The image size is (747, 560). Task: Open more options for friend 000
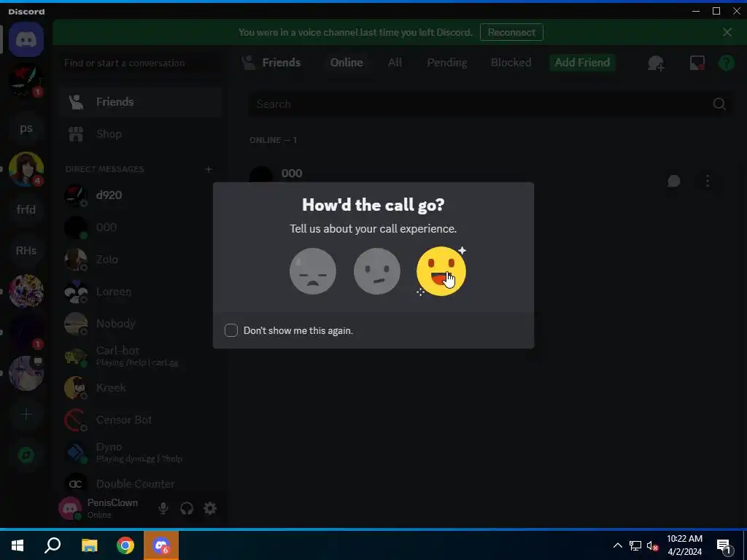click(x=708, y=181)
